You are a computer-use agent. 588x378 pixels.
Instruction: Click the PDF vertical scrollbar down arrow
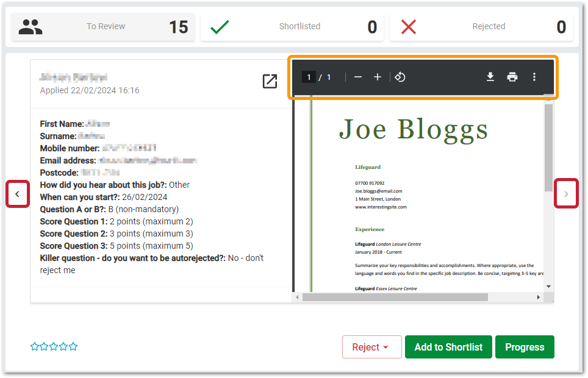[x=548, y=287]
